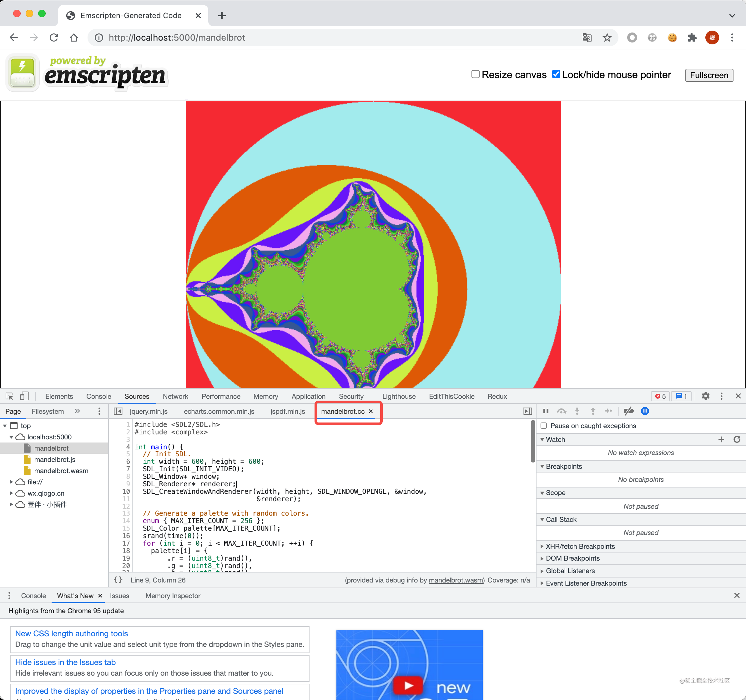Open DevTools settings gear
Image resolution: width=746 pixels, height=700 pixels.
[x=705, y=396]
